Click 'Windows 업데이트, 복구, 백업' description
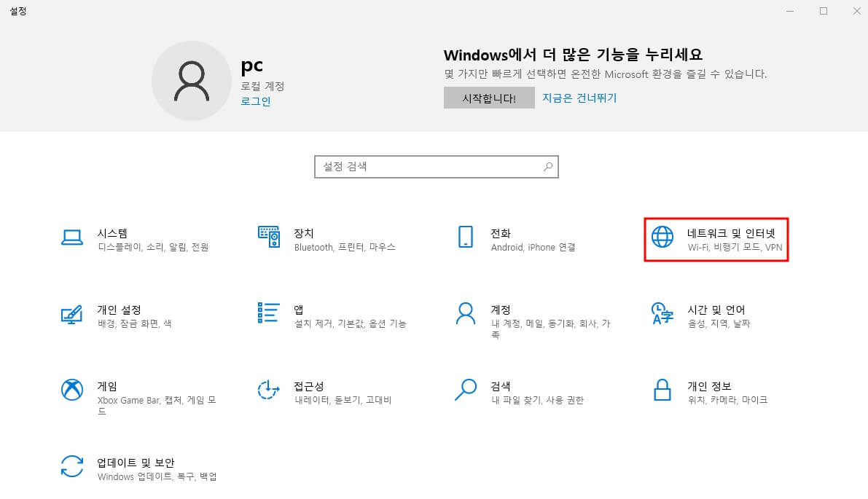The height and width of the screenshot is (499, 868). [157, 476]
